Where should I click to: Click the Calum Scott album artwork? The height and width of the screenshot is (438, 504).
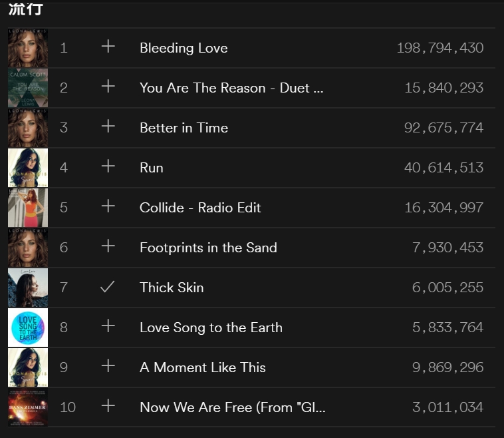pos(28,88)
